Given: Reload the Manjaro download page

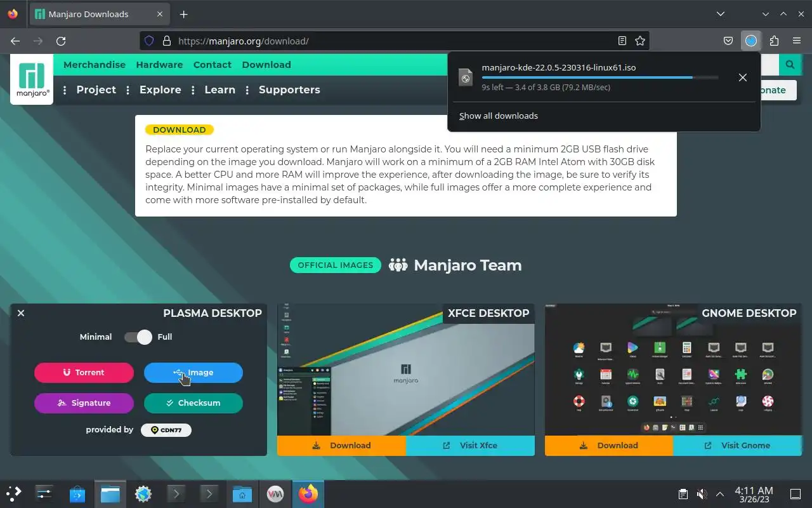Looking at the screenshot, I should tap(61, 41).
